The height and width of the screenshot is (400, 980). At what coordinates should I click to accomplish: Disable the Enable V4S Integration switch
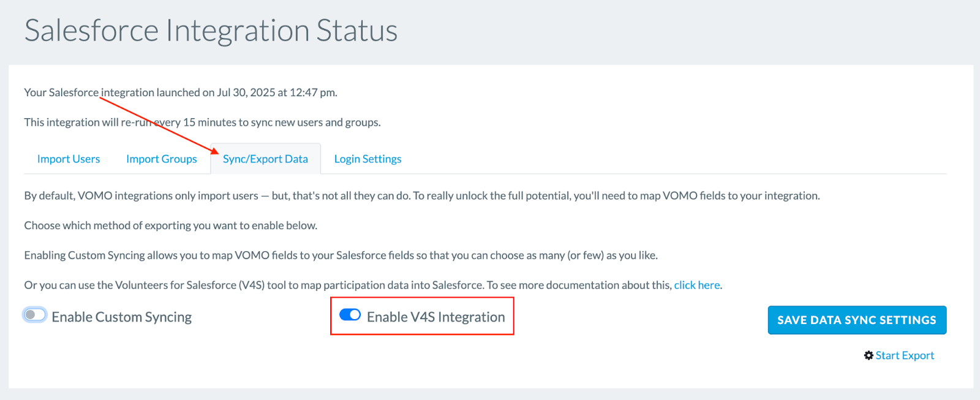tap(350, 315)
